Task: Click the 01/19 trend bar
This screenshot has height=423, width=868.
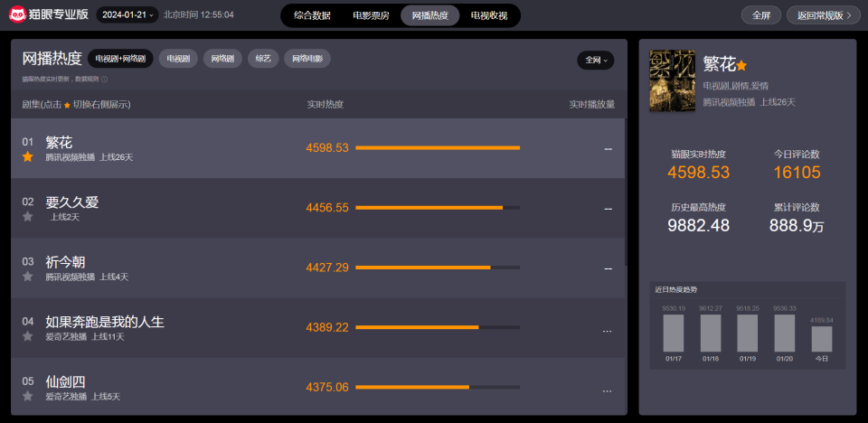Action: [x=748, y=334]
